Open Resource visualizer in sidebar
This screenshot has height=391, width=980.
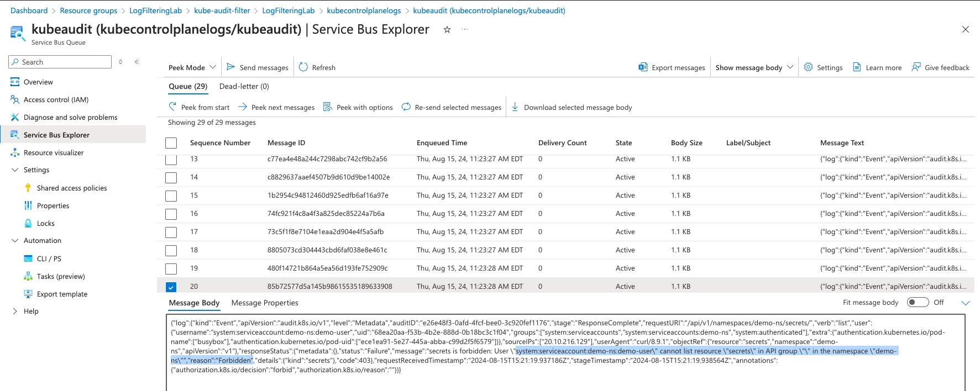click(54, 152)
